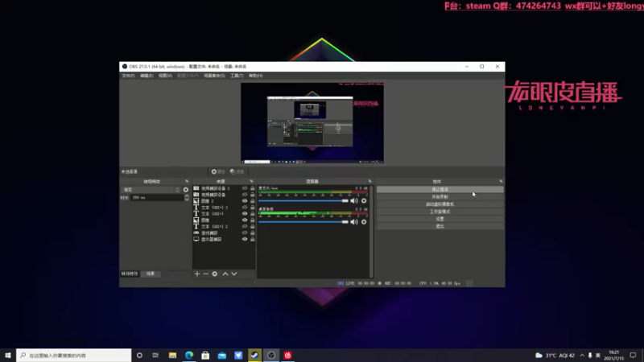Open transition properties gear icon
Viewport: 644px width, 362px height.
[x=186, y=190]
